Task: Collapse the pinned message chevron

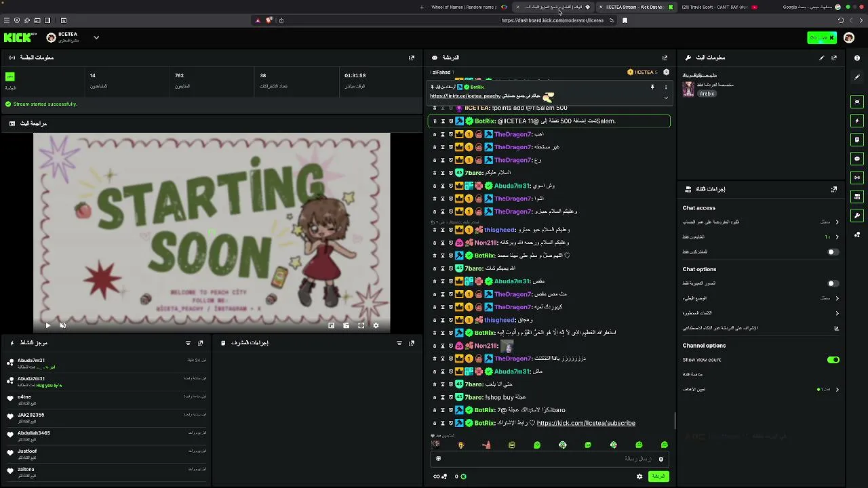Action: click(x=666, y=98)
